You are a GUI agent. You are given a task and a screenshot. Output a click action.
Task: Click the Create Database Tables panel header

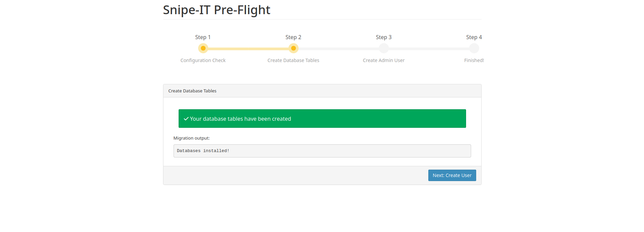[x=322, y=91]
